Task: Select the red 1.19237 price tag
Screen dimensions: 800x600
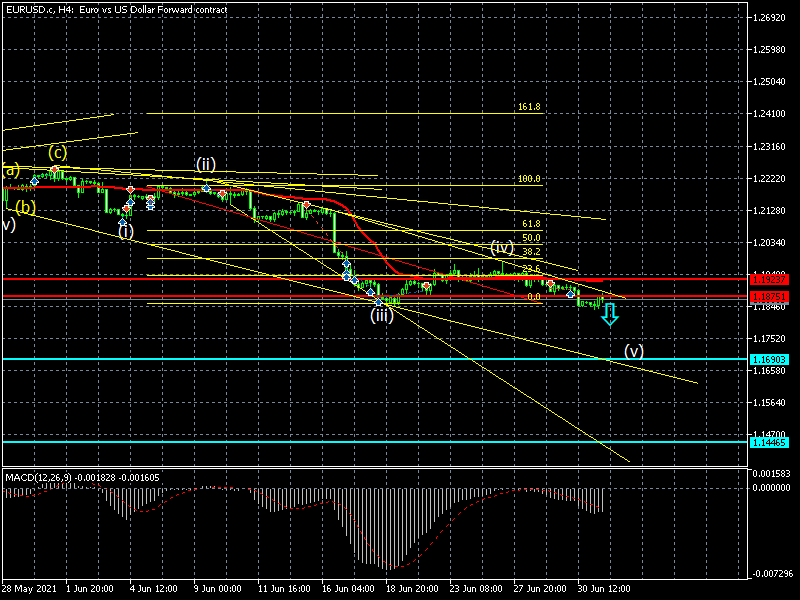Action: 771,279
